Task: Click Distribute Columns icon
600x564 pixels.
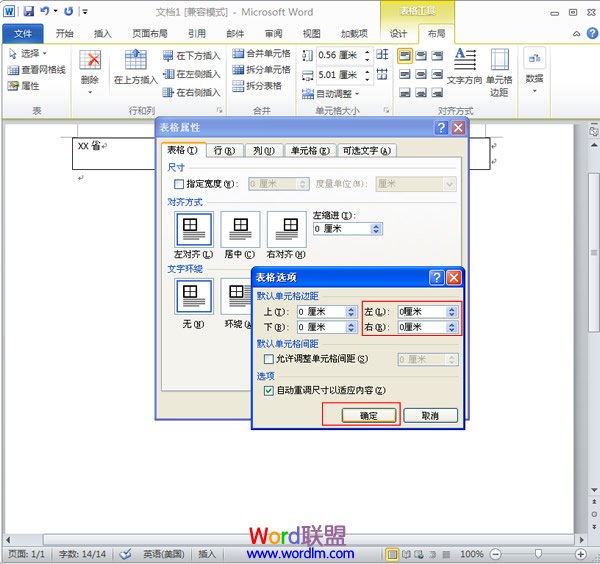Action: tap(382, 74)
